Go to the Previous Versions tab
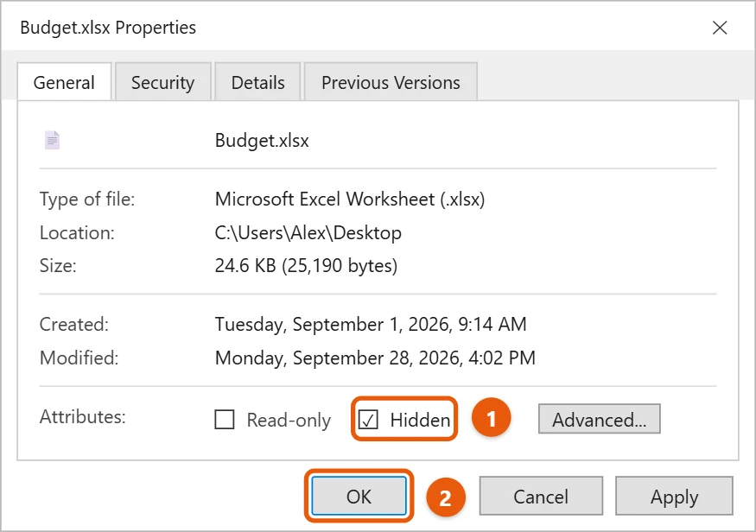This screenshot has height=532, width=756. pyautogui.click(x=391, y=82)
